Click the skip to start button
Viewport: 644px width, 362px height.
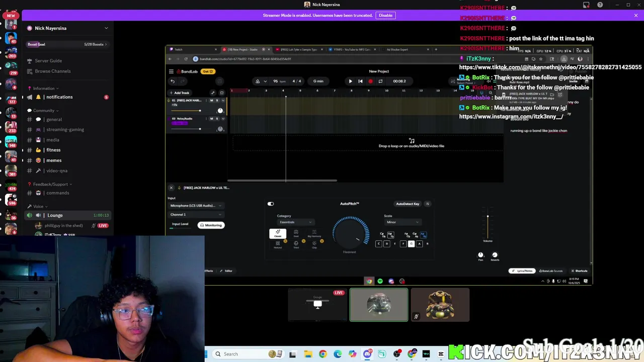[x=360, y=81]
